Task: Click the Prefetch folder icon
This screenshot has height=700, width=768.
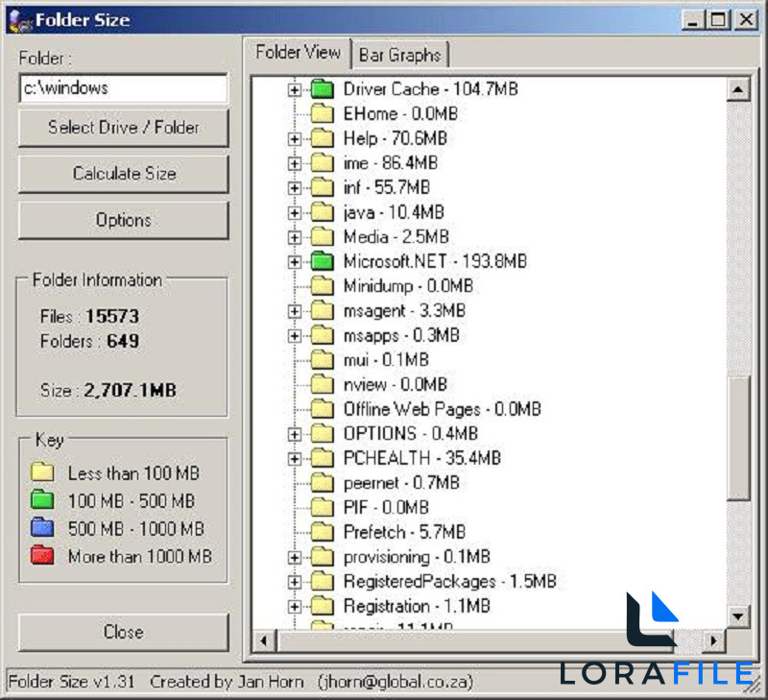Action: [323, 532]
